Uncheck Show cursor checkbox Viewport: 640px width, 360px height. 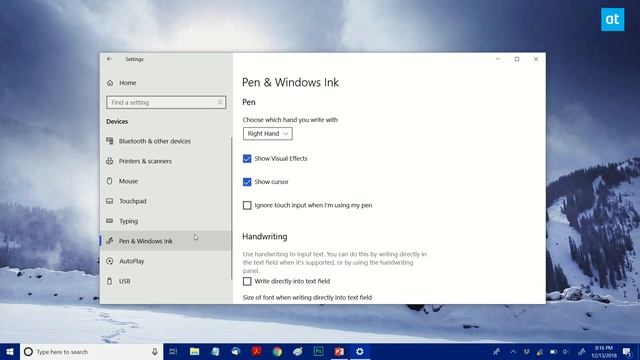point(247,182)
